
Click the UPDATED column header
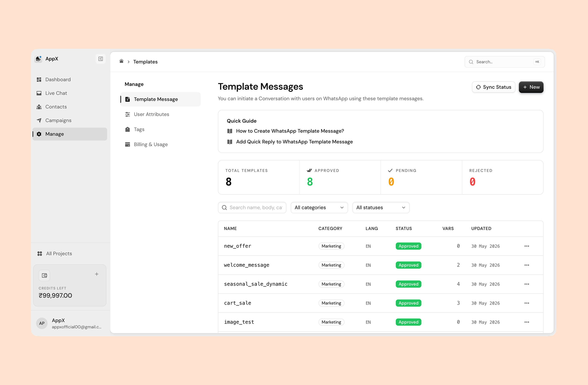click(481, 228)
